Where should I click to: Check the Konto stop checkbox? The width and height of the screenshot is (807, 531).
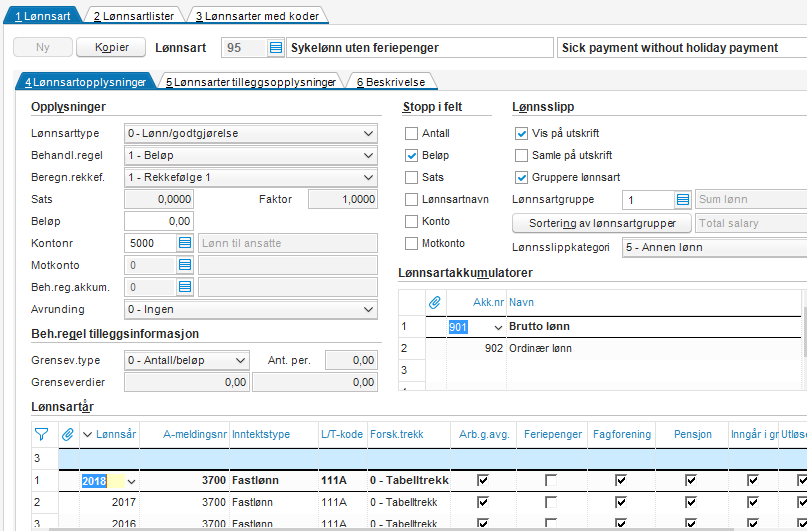(x=411, y=221)
